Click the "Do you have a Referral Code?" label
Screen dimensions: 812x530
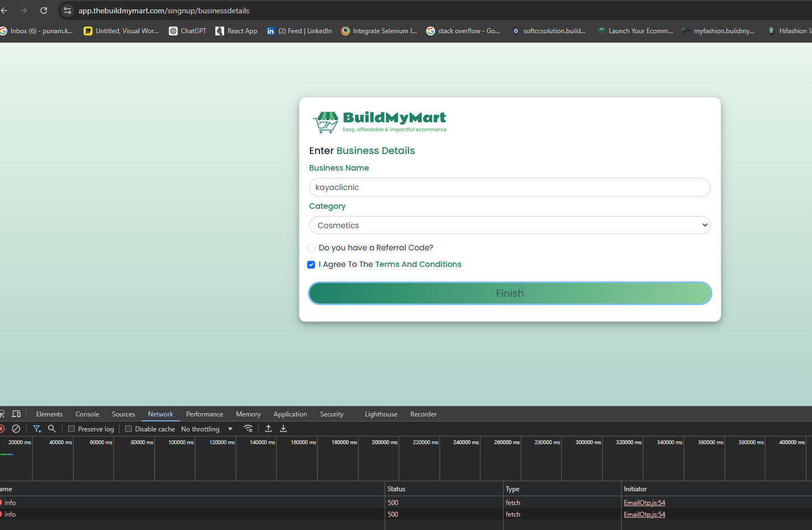(x=376, y=248)
